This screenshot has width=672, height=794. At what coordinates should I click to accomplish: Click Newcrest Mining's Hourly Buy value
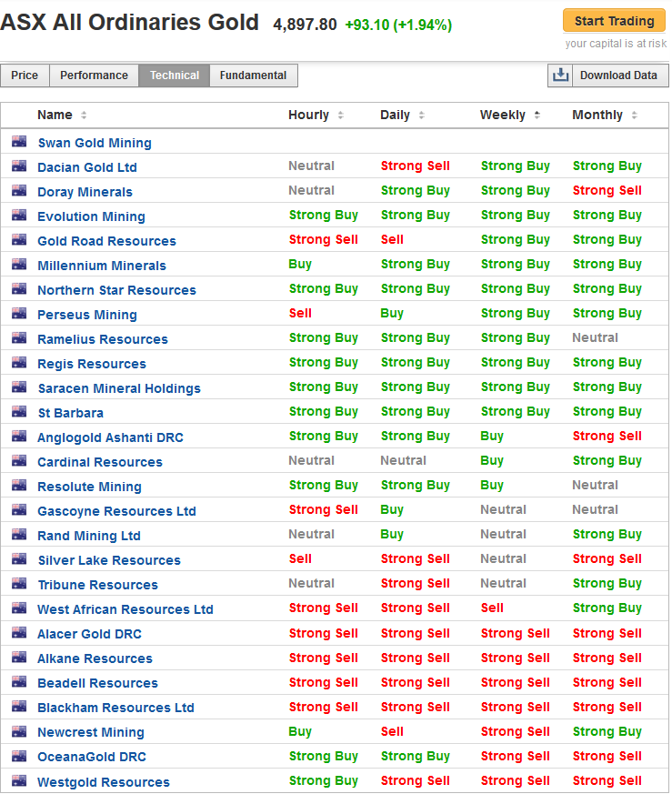(x=300, y=732)
